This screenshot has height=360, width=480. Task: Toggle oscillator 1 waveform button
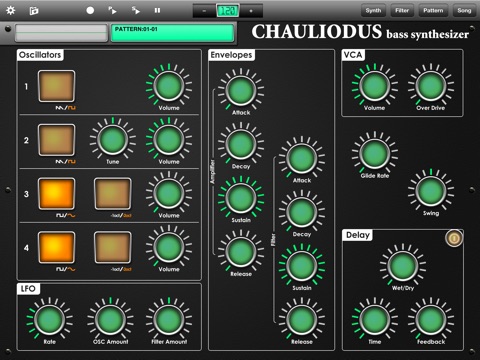(x=56, y=86)
